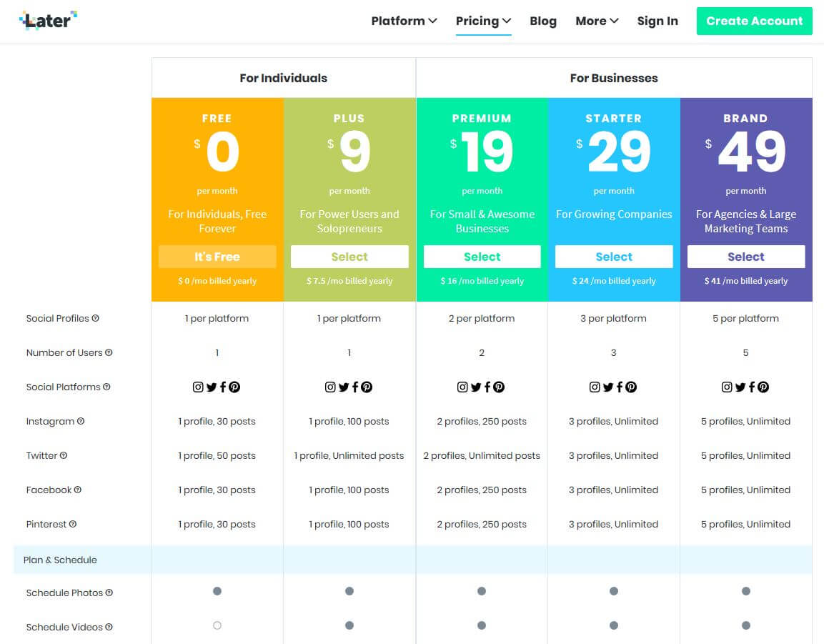Click Pinterest icon in Starter column
The image size is (824, 644).
630,387
